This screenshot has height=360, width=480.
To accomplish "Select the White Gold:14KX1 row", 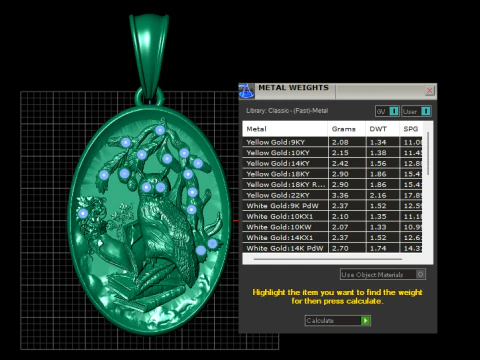I will click(332, 238).
